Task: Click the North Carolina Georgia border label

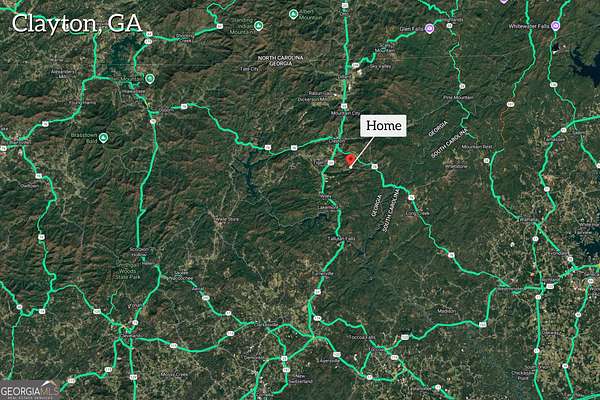Action: point(280,60)
